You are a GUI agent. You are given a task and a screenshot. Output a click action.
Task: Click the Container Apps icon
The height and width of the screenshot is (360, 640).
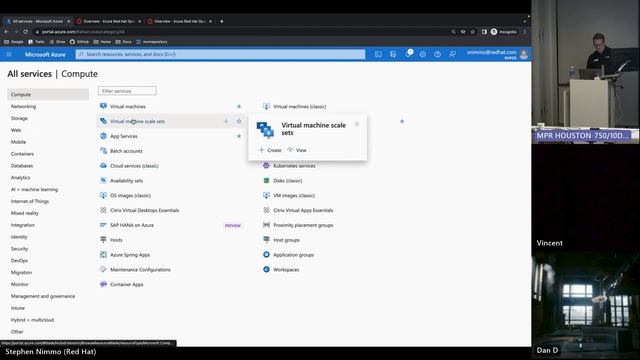(103, 284)
